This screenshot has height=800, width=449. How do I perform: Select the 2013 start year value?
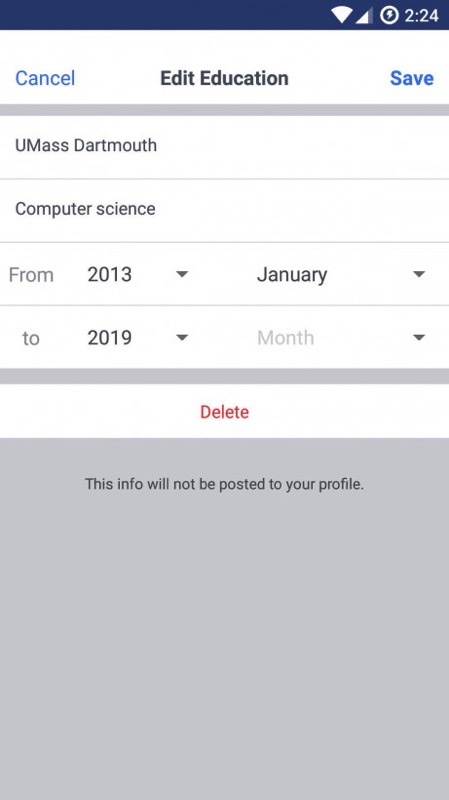(x=109, y=274)
